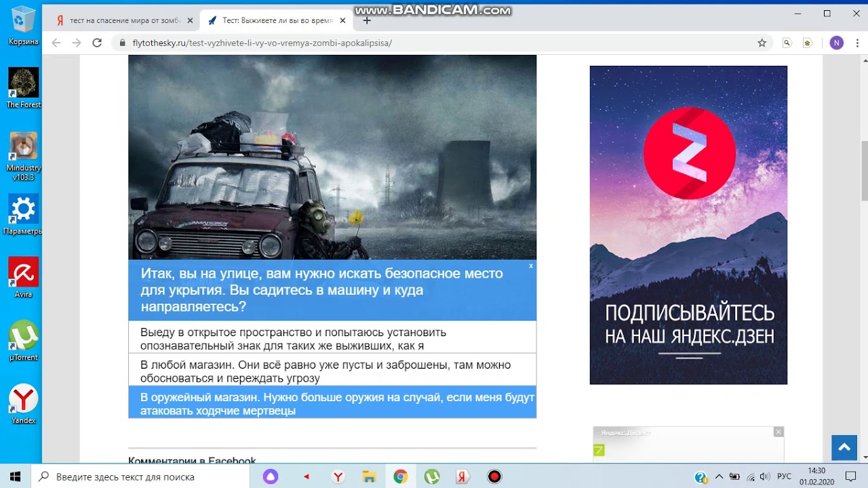Close the zombie apocalypse test tab
Image resolution: width=868 pixels, height=488 pixels.
point(342,20)
